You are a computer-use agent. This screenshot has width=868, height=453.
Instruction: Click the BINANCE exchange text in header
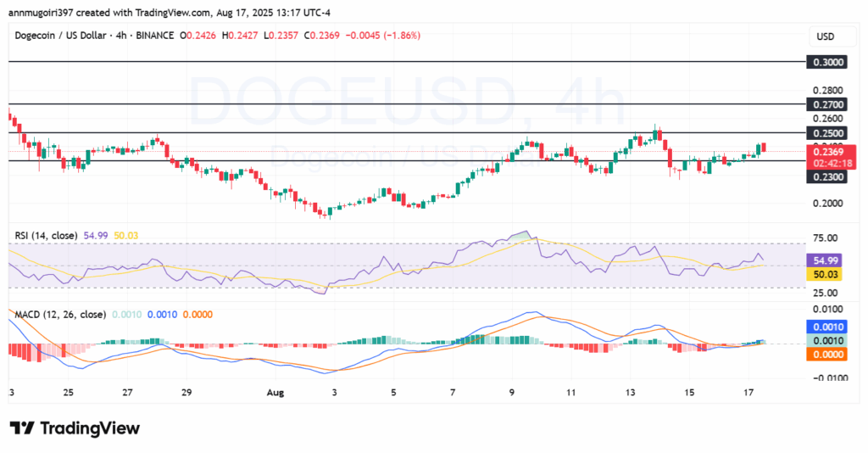tap(155, 36)
